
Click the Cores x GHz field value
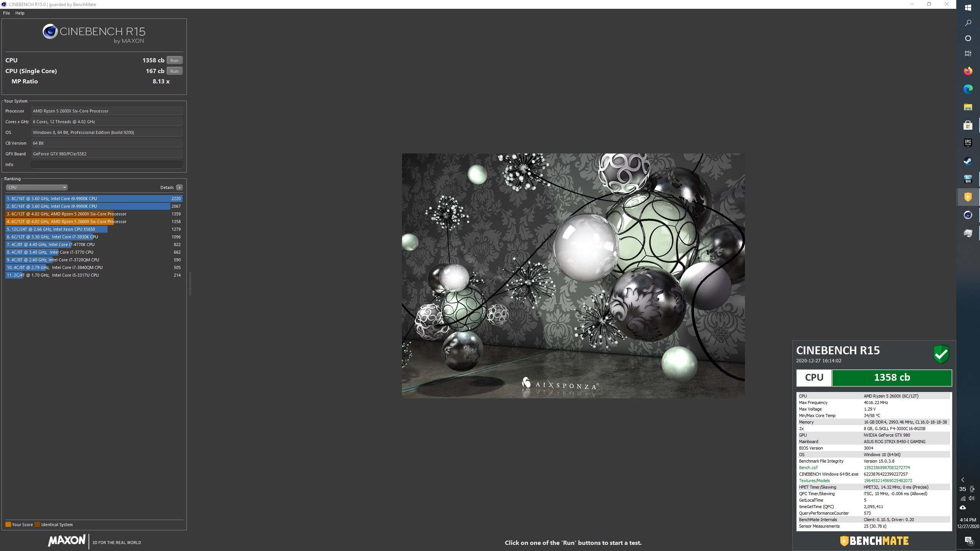coord(107,122)
